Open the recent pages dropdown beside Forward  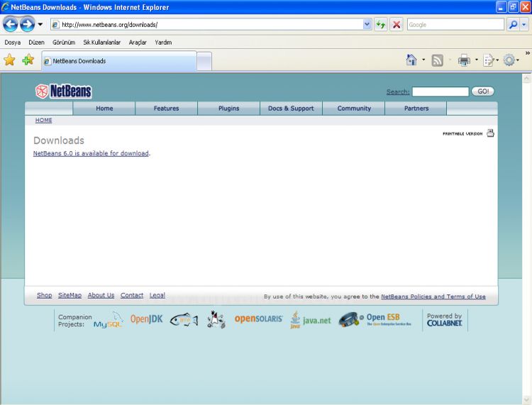pyautogui.click(x=40, y=24)
